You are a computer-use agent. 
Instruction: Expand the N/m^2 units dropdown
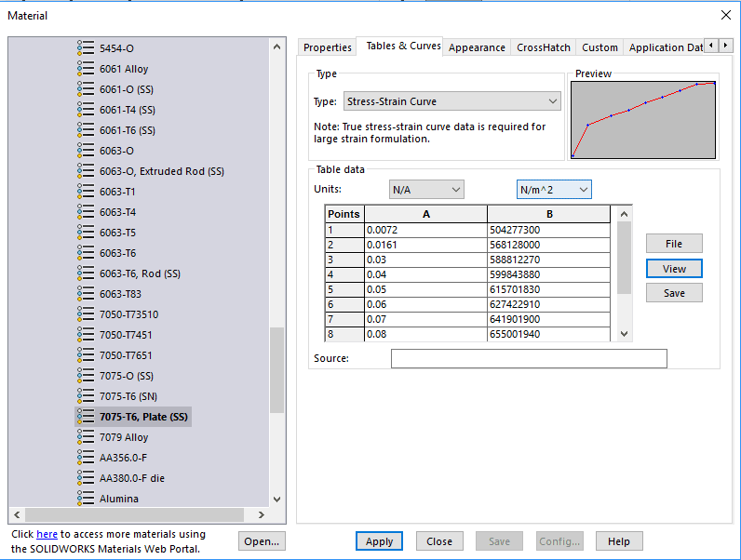click(x=554, y=190)
